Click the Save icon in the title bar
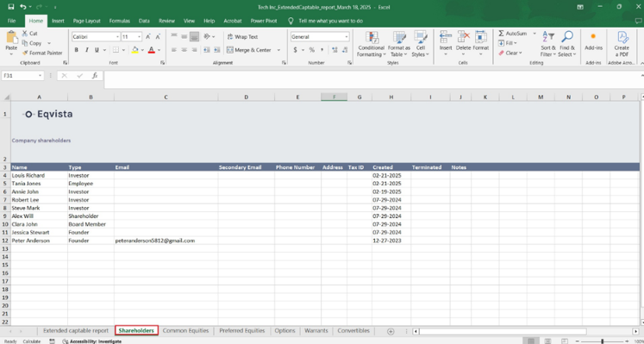 pos(11,7)
